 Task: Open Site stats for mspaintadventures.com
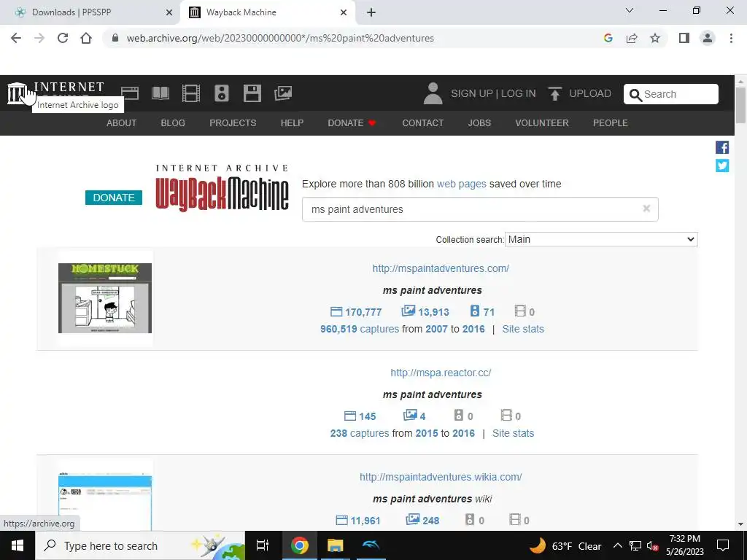pyautogui.click(x=522, y=329)
